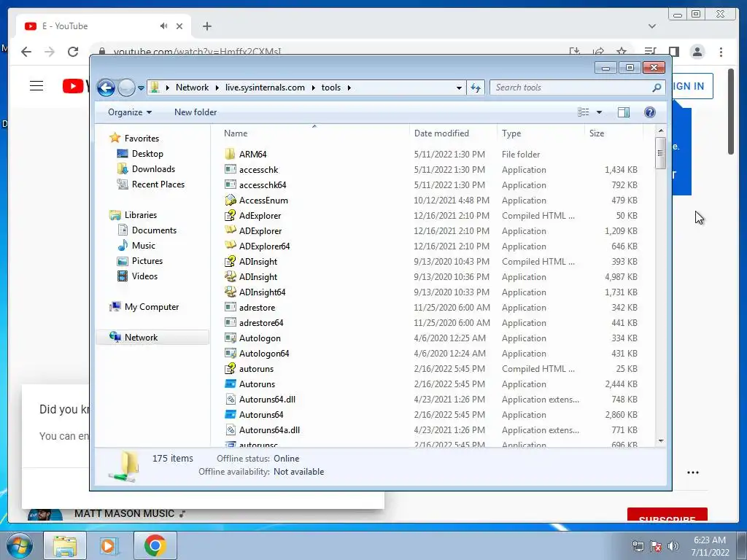Close the E - YouTube tab
Screen dimensions: 747x560
tap(179, 26)
